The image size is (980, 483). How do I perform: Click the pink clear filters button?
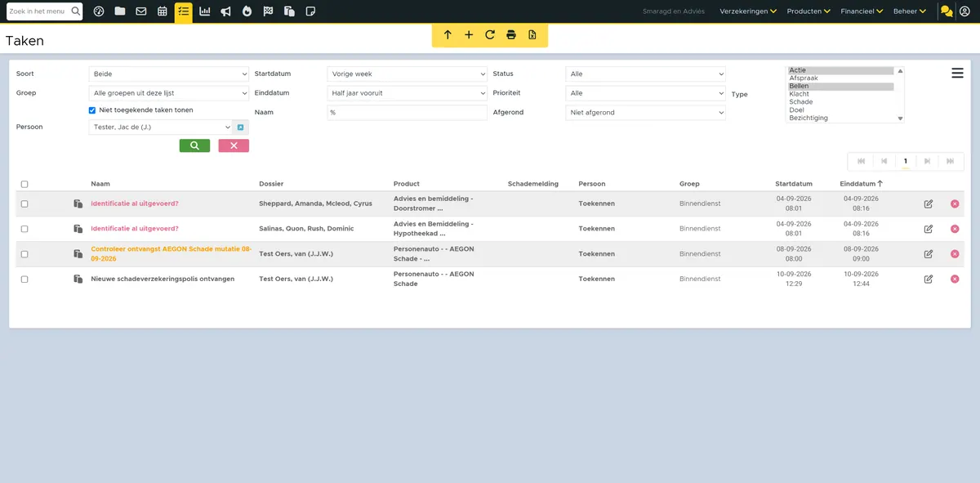(234, 145)
